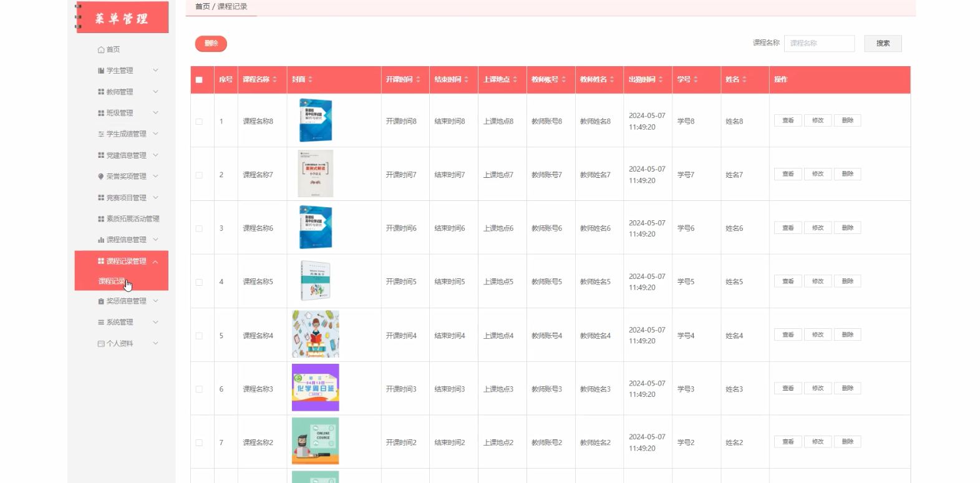Click the home icon beside 首页

[x=101, y=50]
